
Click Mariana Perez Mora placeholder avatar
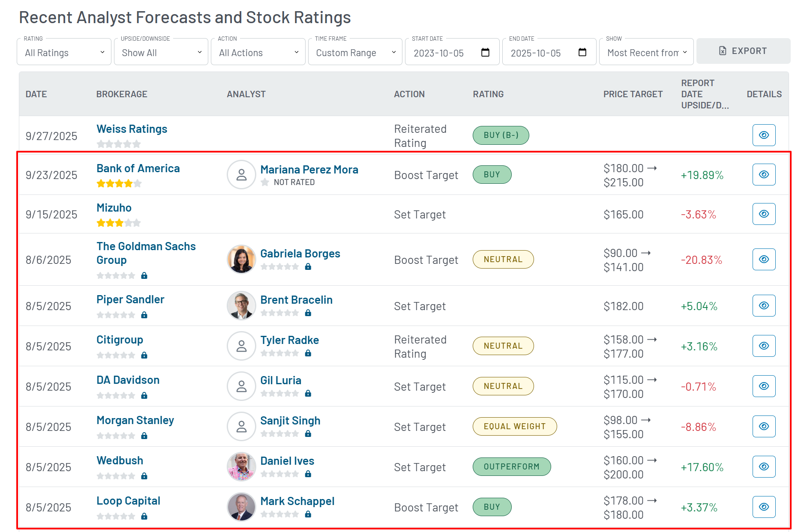pyautogui.click(x=241, y=174)
